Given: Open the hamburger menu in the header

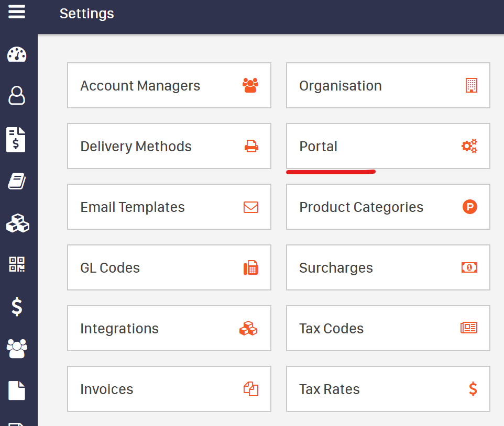Looking at the screenshot, I should (x=17, y=12).
